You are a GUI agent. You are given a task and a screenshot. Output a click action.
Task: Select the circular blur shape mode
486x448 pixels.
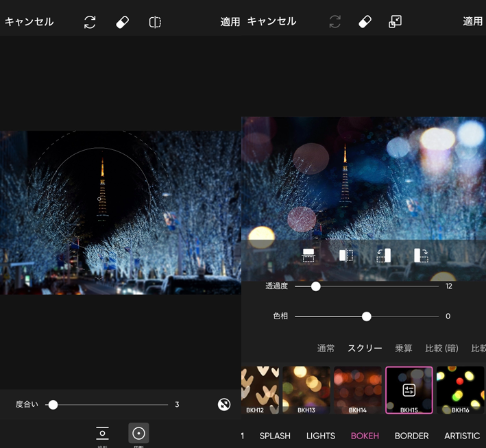click(x=138, y=433)
